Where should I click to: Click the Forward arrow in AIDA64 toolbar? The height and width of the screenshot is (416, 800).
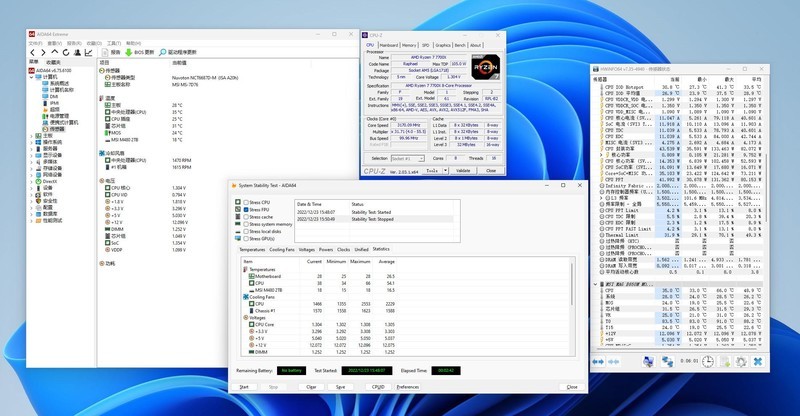pyautogui.click(x=43, y=53)
